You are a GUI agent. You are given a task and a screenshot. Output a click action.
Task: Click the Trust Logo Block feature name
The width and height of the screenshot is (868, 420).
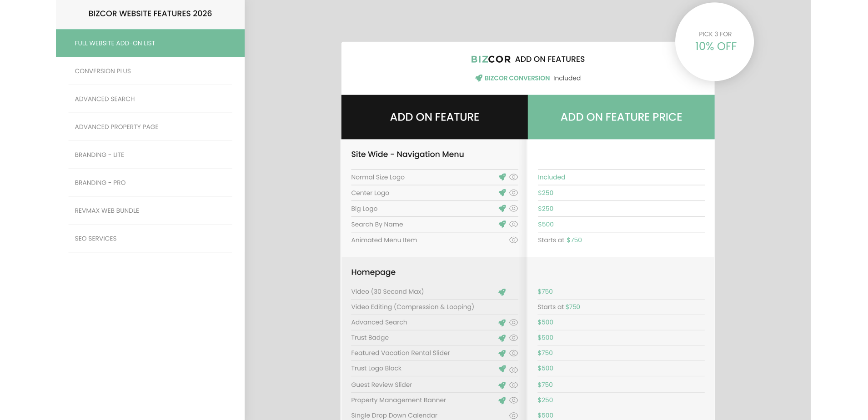[376, 369]
